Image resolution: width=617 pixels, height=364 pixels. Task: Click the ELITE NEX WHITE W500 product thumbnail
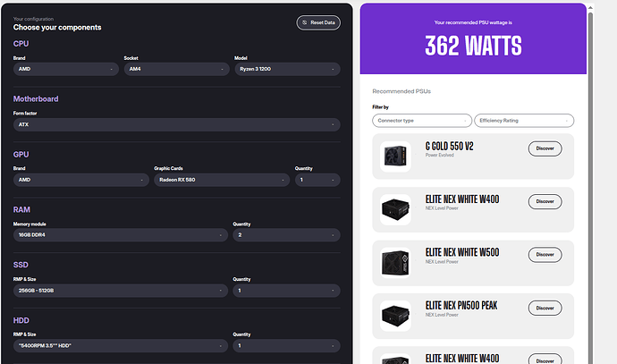395,263
